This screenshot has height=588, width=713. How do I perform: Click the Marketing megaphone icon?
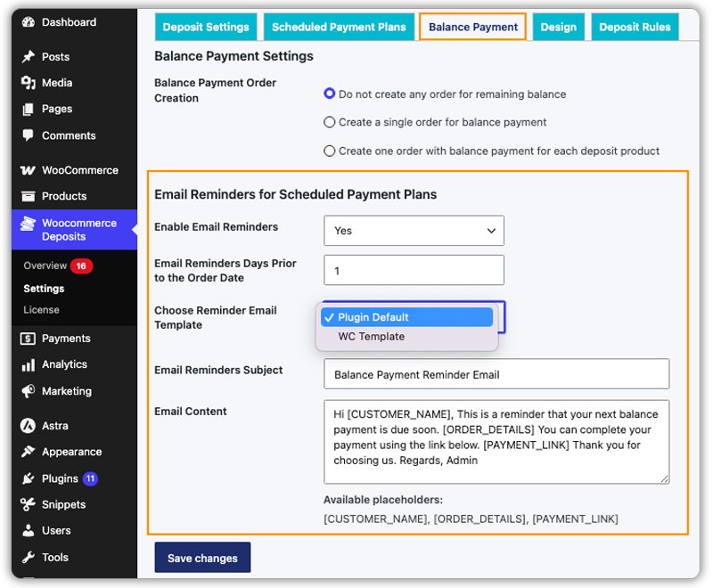click(29, 391)
